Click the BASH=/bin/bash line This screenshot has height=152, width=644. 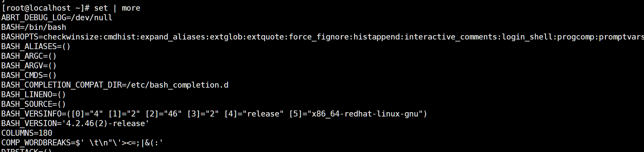pyautogui.click(x=34, y=27)
